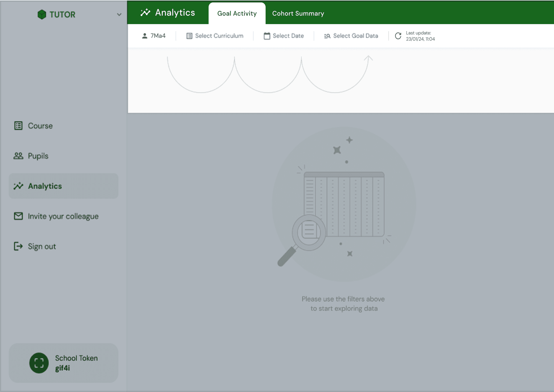
Task: Select the Goal Activity tab
Action: coord(237,13)
